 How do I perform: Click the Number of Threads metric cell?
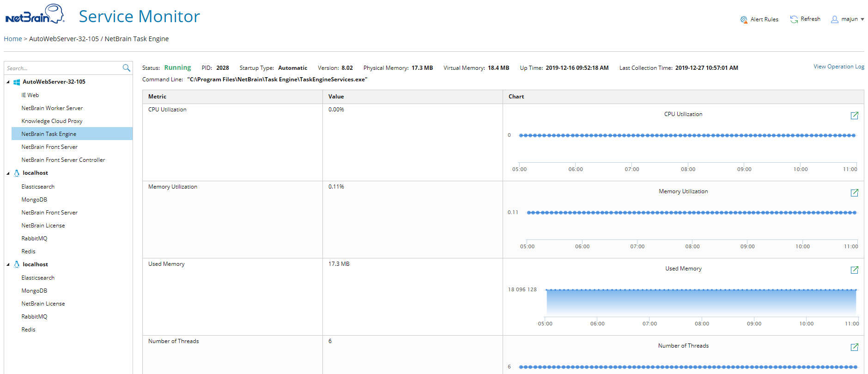[232, 355]
